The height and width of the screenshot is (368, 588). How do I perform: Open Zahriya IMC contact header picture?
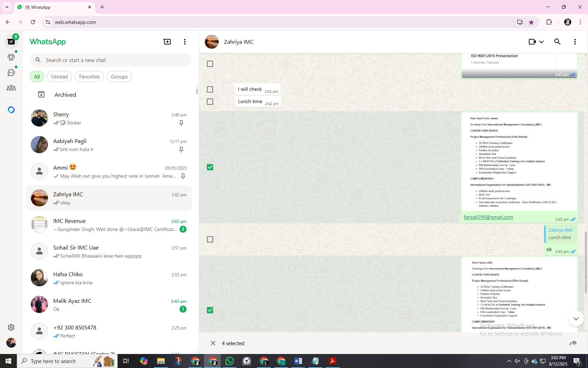[212, 42]
